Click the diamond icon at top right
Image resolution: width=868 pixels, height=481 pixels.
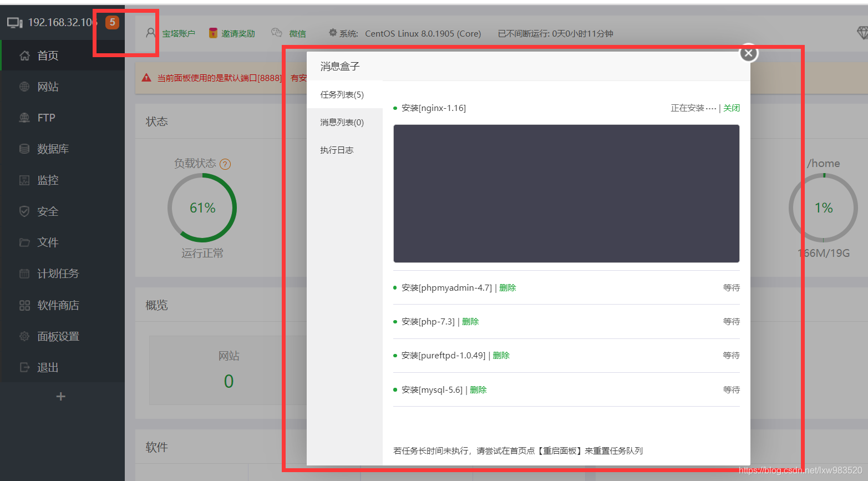(x=862, y=33)
